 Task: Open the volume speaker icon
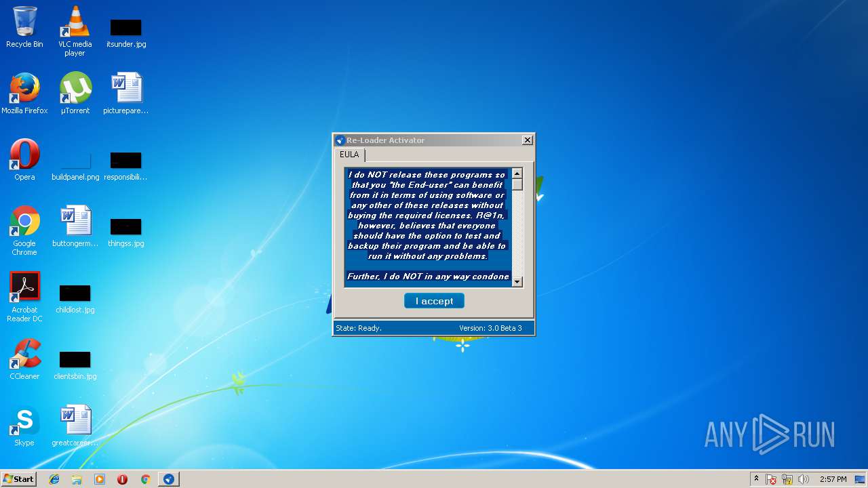tap(804, 479)
